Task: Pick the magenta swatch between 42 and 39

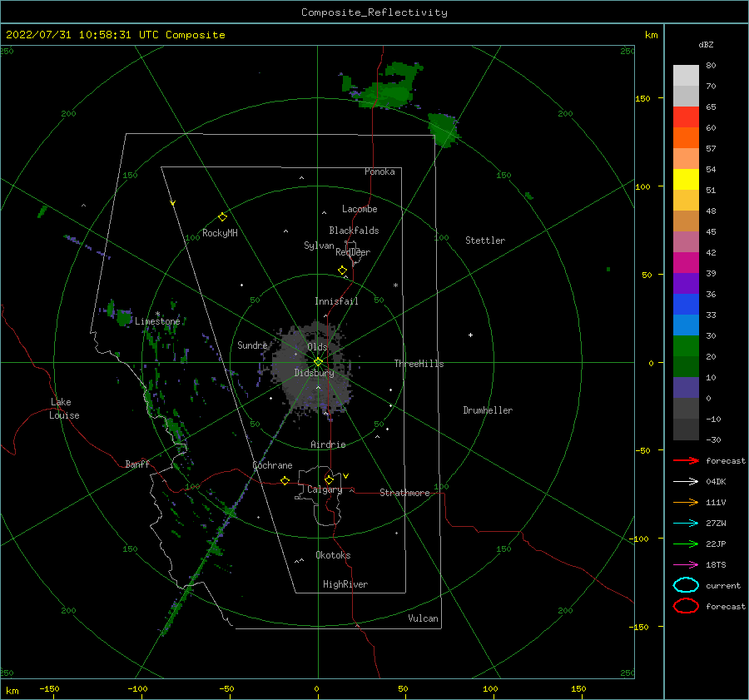Action: point(686,262)
